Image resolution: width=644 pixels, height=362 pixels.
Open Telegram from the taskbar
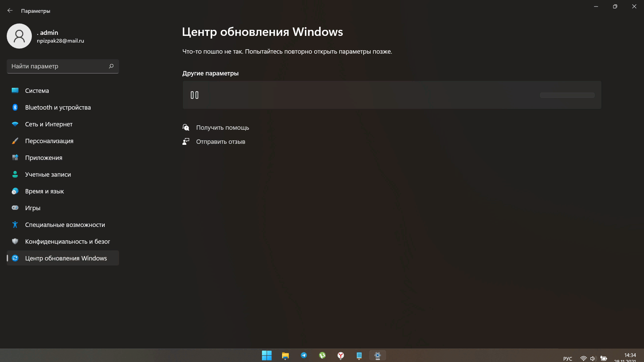coord(304,355)
